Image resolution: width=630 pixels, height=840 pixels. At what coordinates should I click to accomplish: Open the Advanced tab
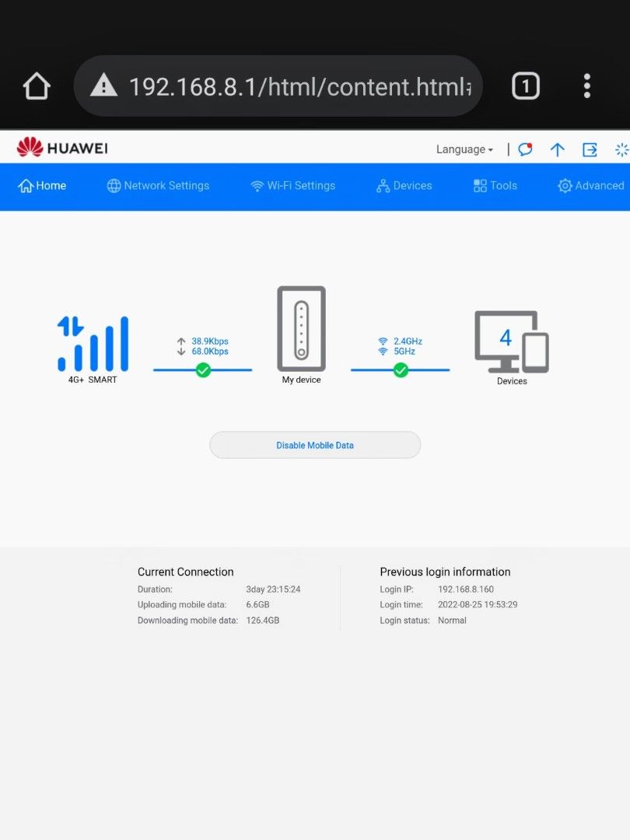click(x=591, y=186)
